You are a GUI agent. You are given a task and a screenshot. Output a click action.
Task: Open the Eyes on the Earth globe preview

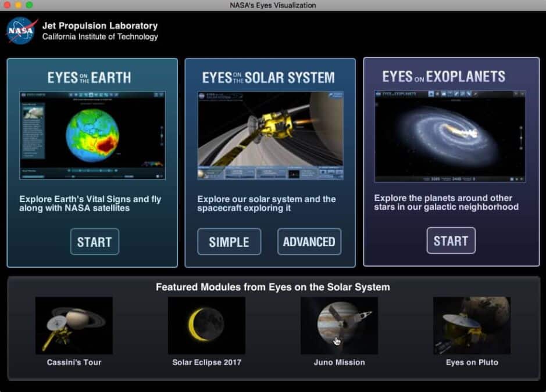click(x=92, y=136)
